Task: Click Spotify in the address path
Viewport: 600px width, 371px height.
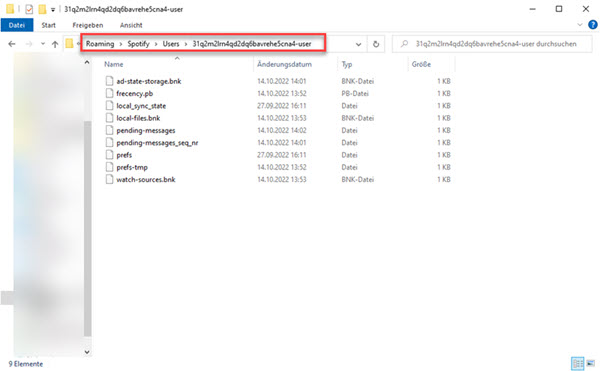Action: point(139,44)
